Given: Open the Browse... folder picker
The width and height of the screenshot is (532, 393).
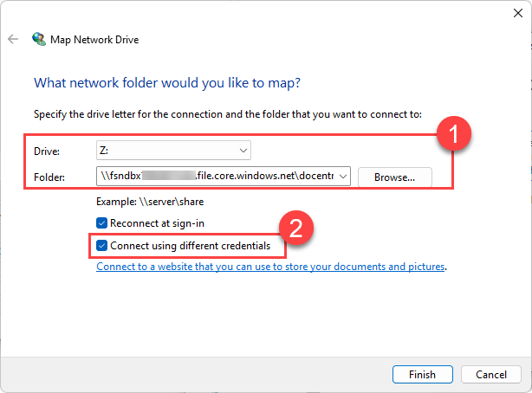Looking at the screenshot, I should [394, 177].
